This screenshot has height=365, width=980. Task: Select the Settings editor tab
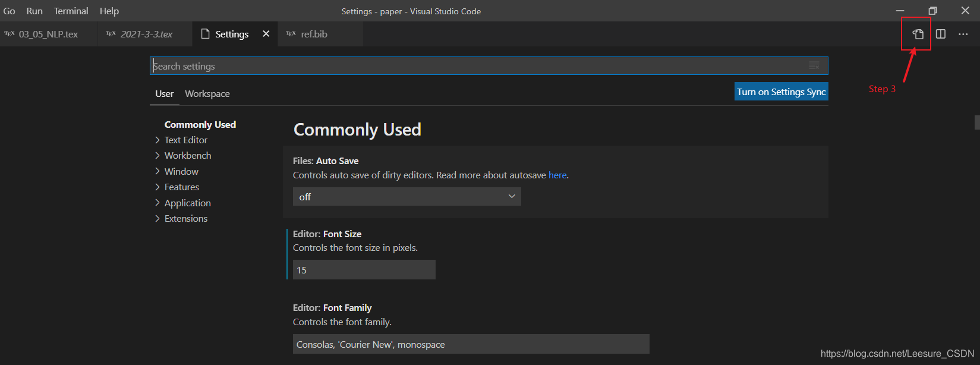pyautogui.click(x=235, y=34)
